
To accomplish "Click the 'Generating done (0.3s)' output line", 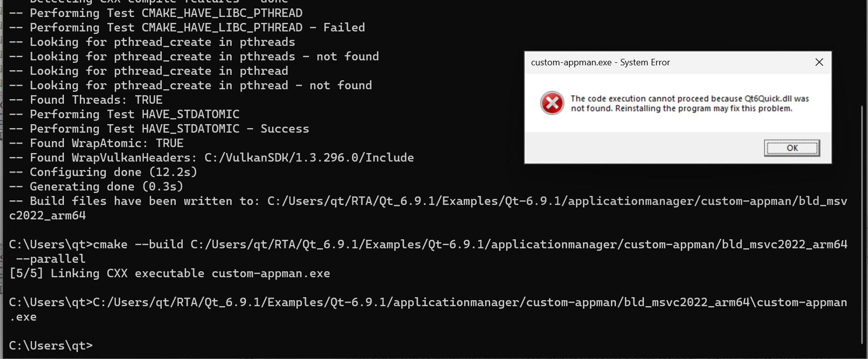I will 96,186.
